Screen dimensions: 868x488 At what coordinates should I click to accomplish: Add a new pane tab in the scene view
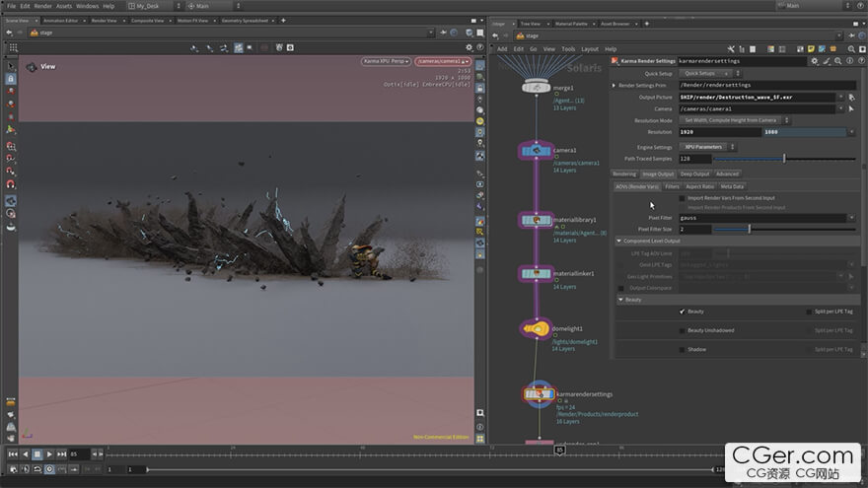[x=283, y=21]
